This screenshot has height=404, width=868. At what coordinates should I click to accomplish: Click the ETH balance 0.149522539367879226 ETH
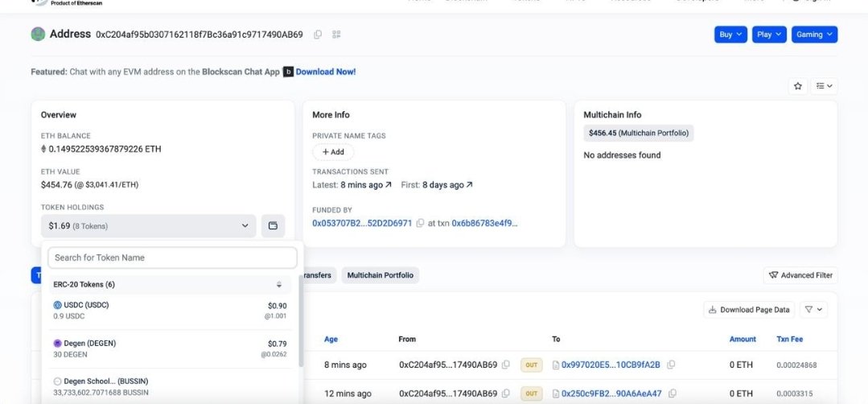pos(105,149)
